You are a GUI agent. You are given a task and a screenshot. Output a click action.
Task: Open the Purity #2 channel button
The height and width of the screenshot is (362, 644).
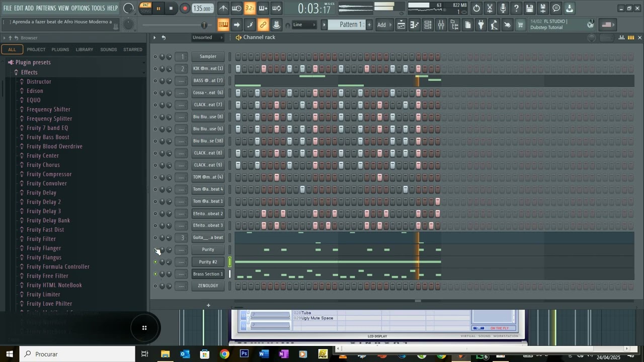[x=208, y=262]
